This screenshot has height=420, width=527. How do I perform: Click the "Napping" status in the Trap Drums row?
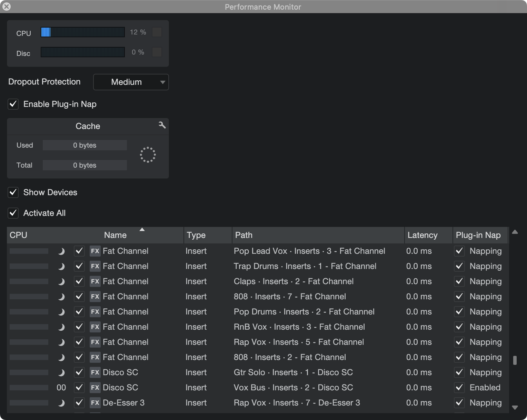[486, 266]
